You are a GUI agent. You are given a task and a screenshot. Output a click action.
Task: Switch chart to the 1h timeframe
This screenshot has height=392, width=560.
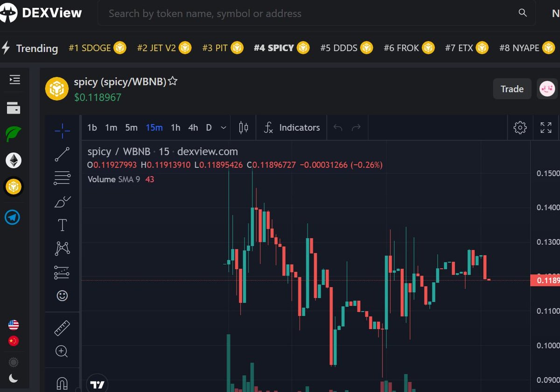coord(175,127)
